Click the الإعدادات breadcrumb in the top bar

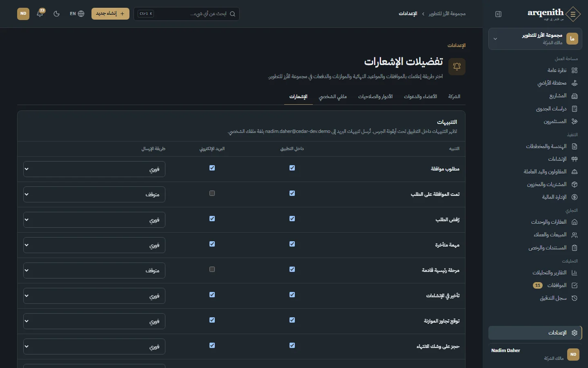(408, 14)
